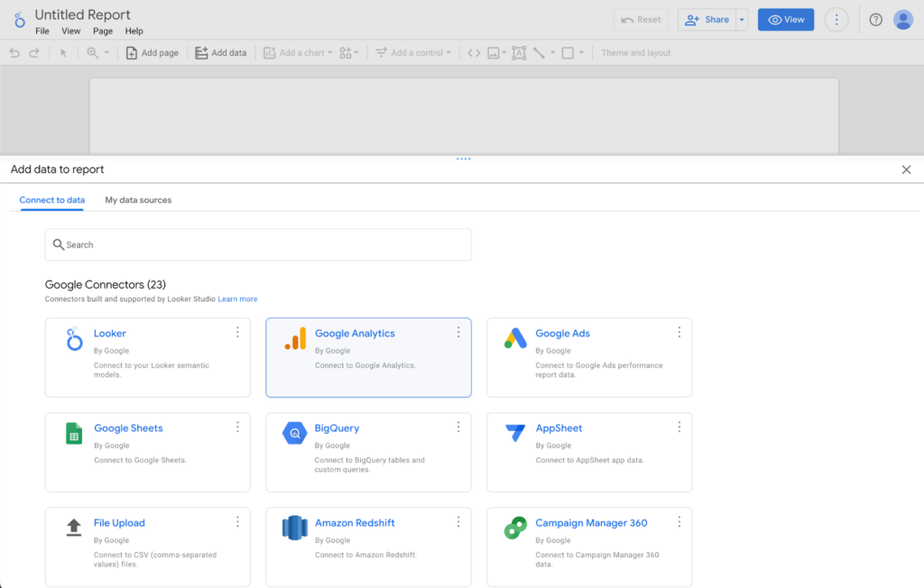Open the Page menu
Viewport: 924px width, 588px height.
[x=103, y=32]
